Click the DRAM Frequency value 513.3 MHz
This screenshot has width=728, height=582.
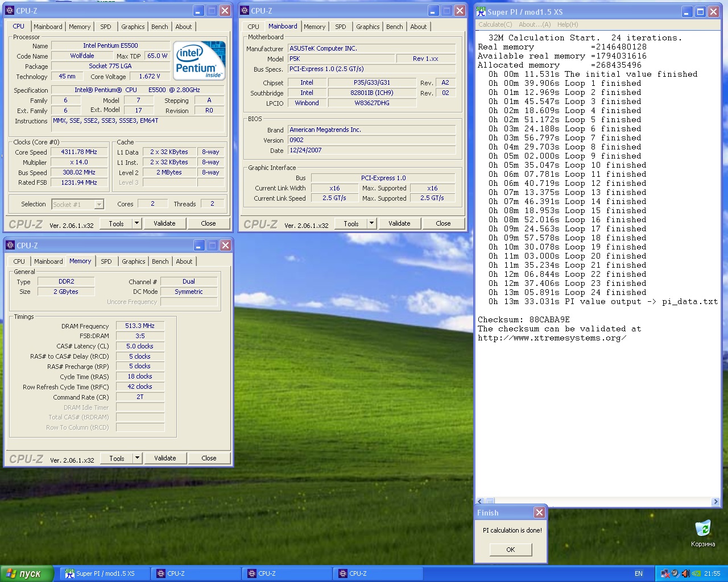(x=140, y=326)
